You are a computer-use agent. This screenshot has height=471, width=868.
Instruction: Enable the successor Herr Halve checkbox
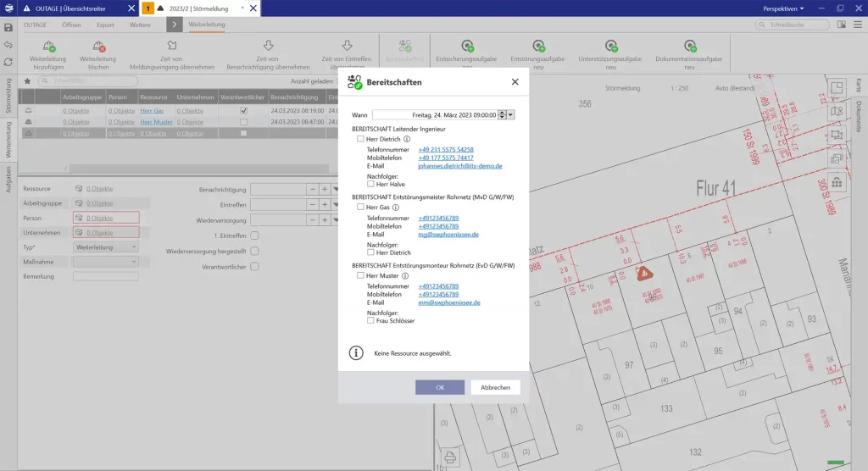click(370, 183)
